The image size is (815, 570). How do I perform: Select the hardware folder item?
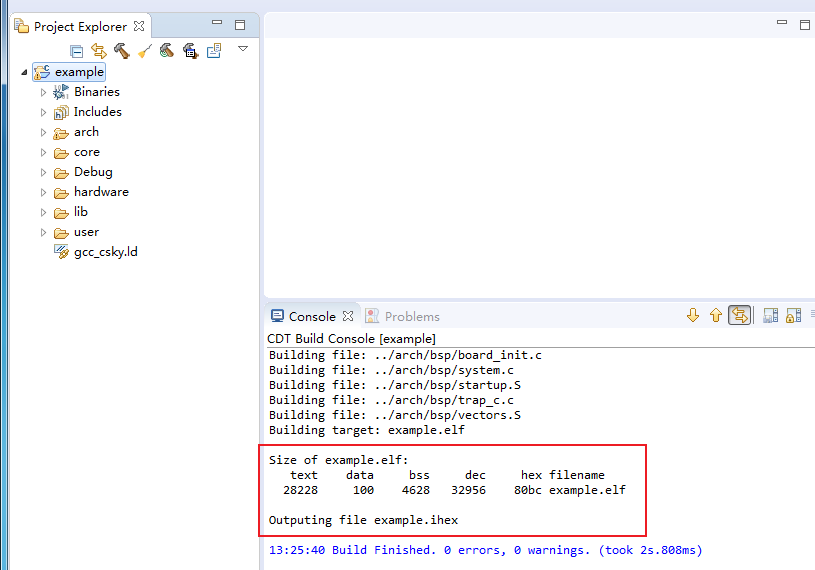tap(101, 192)
